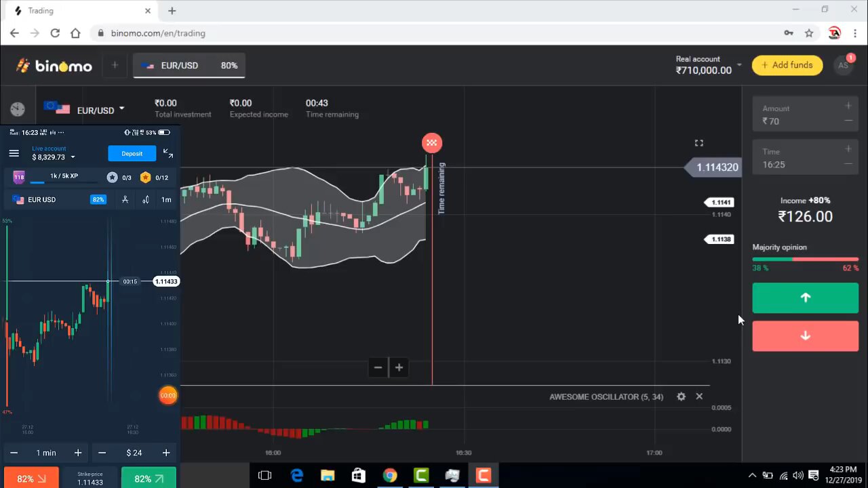Open the taskbar volume control

pyautogui.click(x=798, y=476)
